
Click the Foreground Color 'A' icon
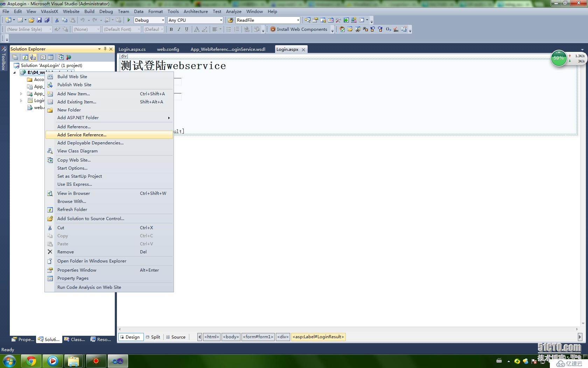pyautogui.click(x=197, y=29)
